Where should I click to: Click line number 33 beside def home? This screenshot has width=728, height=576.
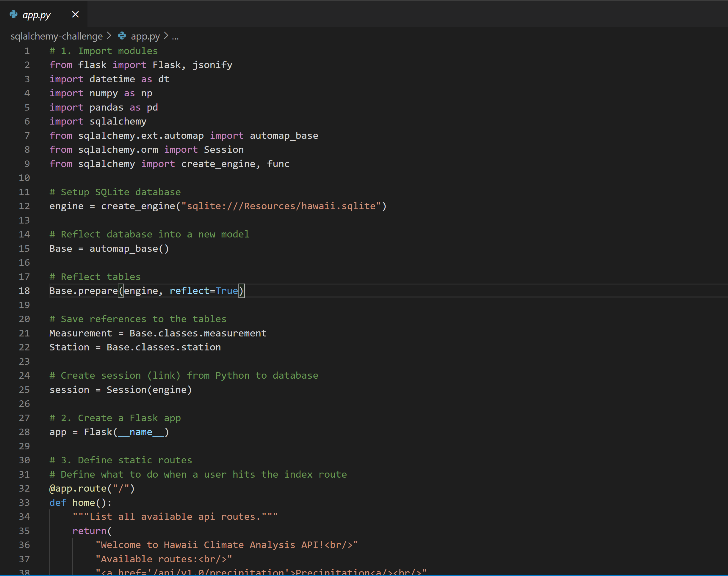pos(24,503)
